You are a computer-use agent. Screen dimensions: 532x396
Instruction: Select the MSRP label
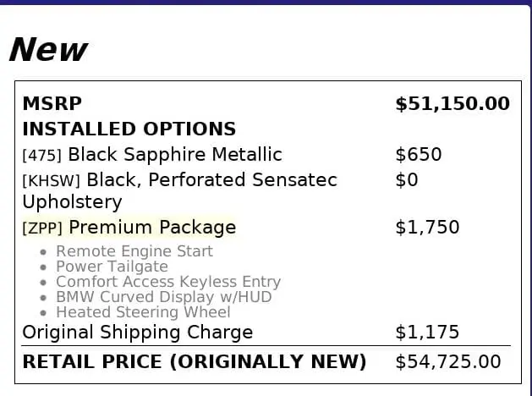pyautogui.click(x=52, y=104)
